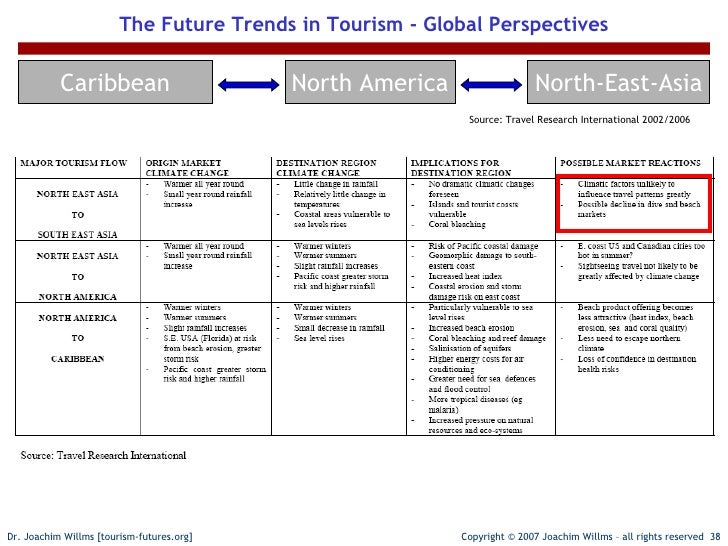Viewport: 728px width, 546px height.
Task: Click 'No dramatic climatic changes foreseen' bullet
Action: point(481,189)
